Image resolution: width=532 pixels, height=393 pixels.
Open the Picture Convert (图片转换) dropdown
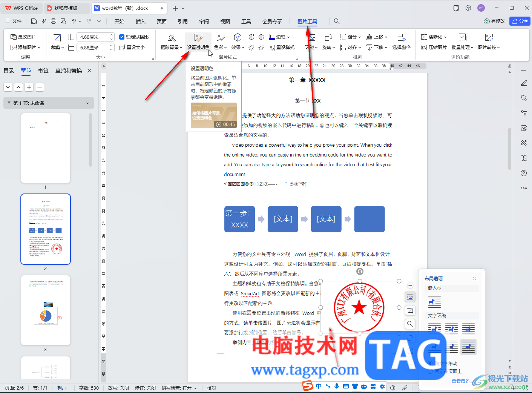pos(489,48)
